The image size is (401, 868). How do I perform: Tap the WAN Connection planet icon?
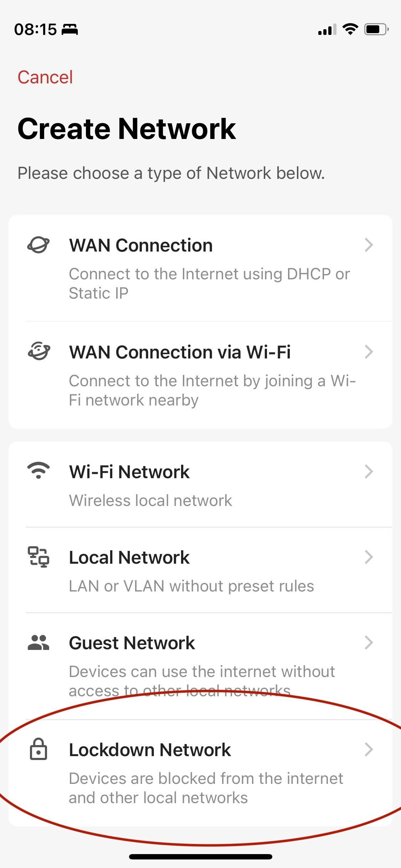point(38,245)
